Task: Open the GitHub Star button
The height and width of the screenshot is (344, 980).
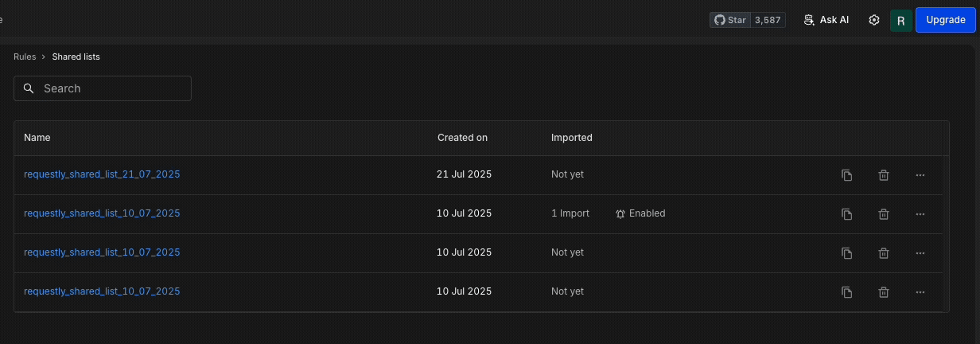Action: tap(748, 20)
